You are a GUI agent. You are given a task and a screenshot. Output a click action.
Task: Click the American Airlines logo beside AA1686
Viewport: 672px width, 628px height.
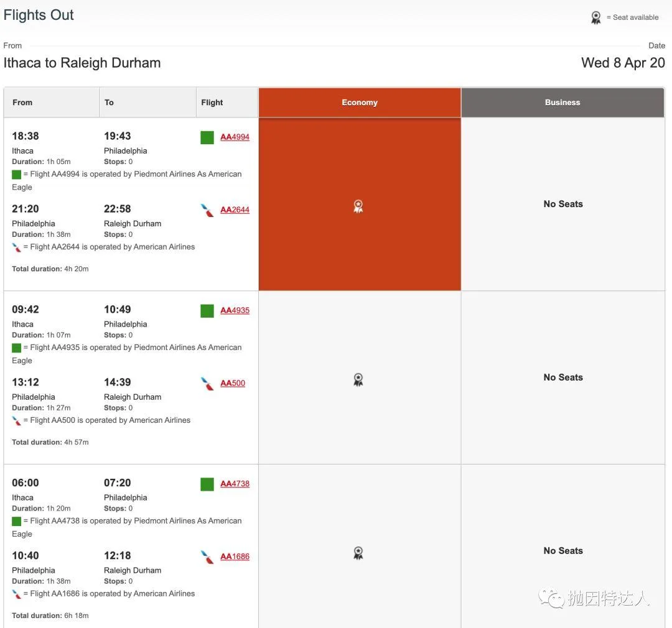(207, 557)
